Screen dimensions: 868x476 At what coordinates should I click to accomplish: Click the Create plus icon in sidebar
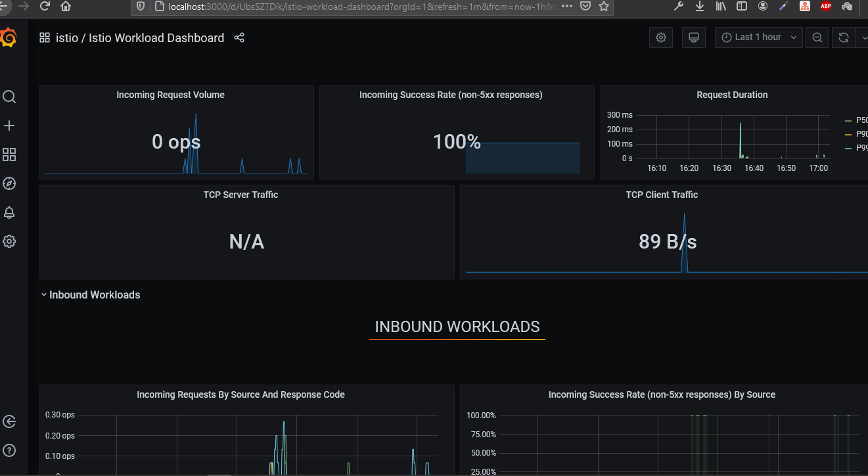[x=9, y=126]
